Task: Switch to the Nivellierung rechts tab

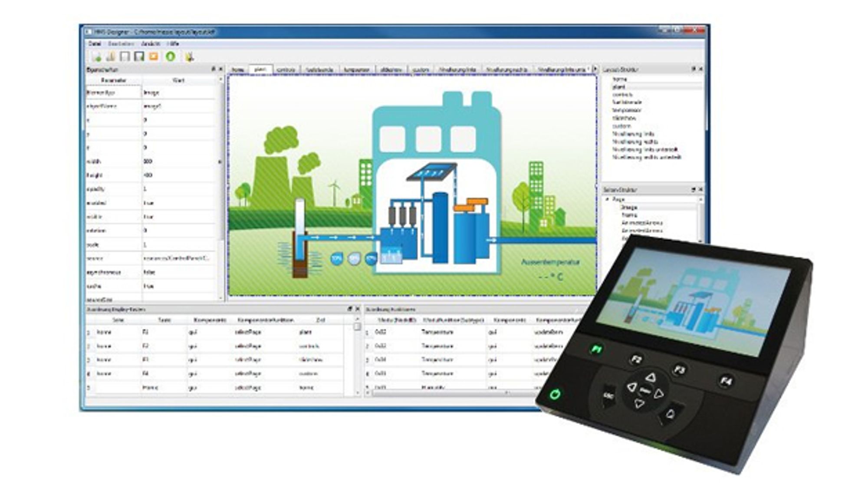Action: click(x=506, y=69)
